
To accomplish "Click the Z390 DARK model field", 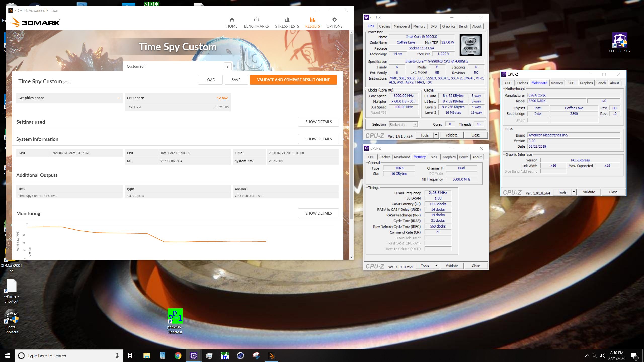I will click(x=557, y=101).
